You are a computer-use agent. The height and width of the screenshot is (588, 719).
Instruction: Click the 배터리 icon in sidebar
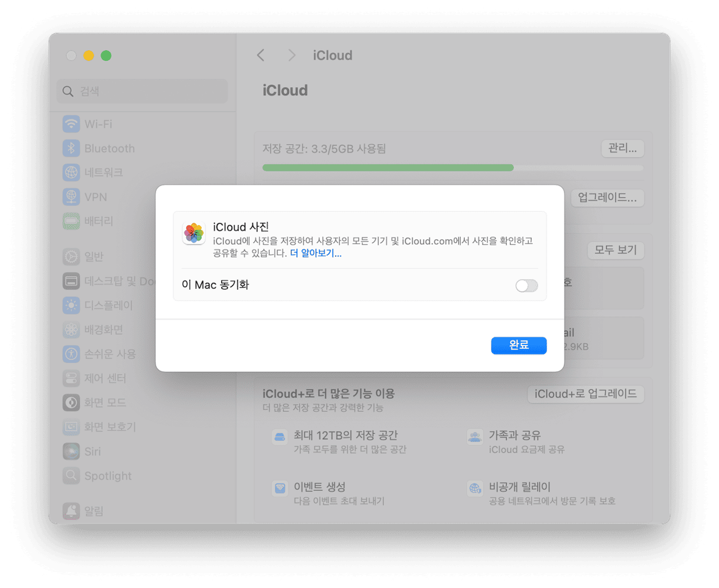coord(72,221)
